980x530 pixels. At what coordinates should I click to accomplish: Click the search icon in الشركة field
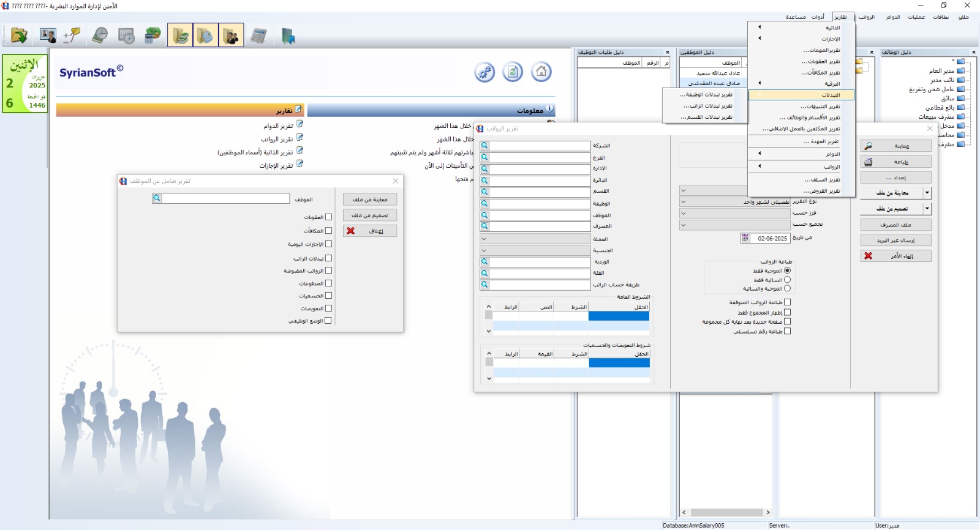(484, 146)
